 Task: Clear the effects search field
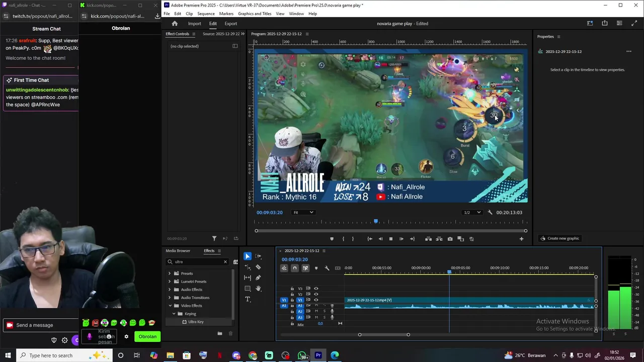(225, 262)
